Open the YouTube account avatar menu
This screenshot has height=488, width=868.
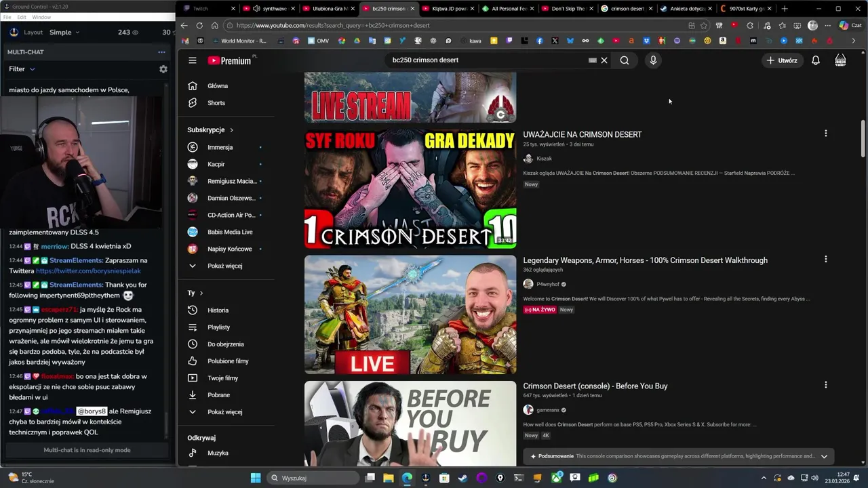click(x=840, y=60)
